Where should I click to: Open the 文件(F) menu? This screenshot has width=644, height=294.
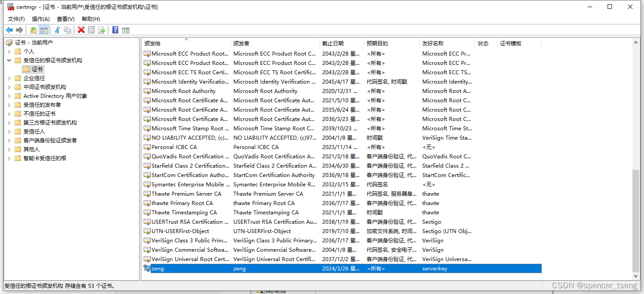click(16, 19)
